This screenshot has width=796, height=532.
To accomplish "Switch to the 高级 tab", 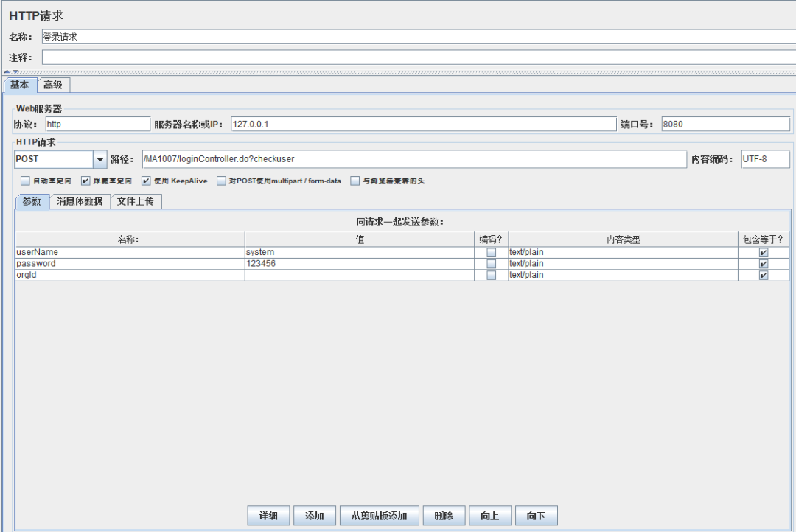I will click(x=52, y=85).
